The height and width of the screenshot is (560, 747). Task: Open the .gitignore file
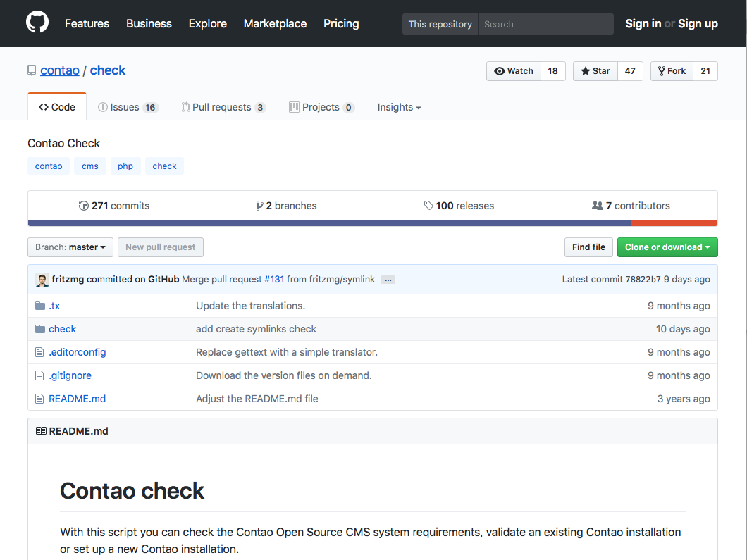click(x=70, y=375)
